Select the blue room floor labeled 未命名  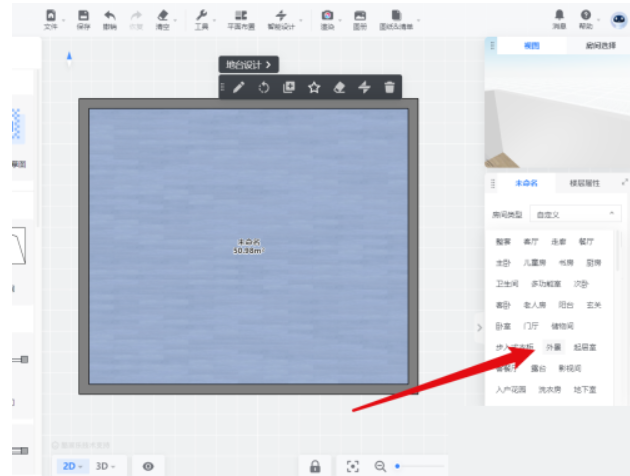coord(248,246)
